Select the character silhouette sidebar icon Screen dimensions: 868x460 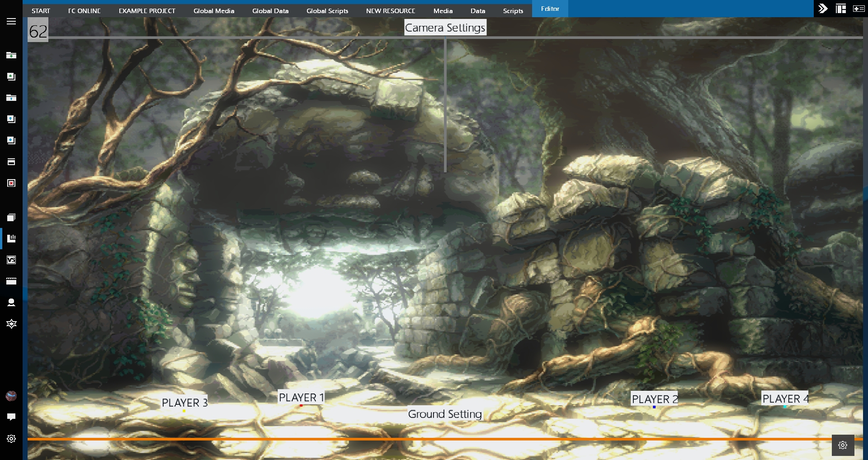point(11,303)
